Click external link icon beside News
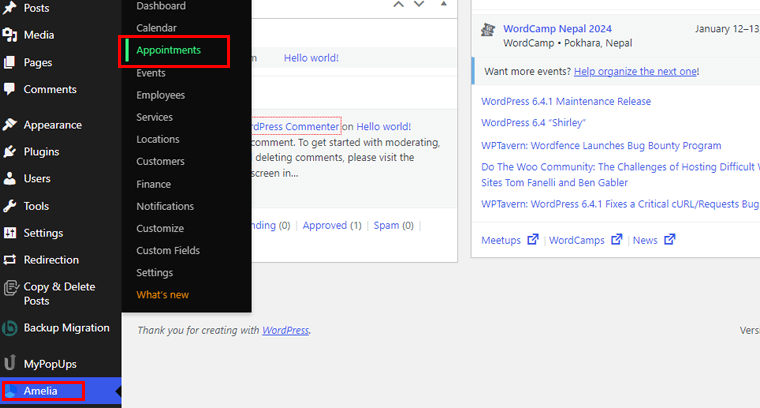 point(669,239)
